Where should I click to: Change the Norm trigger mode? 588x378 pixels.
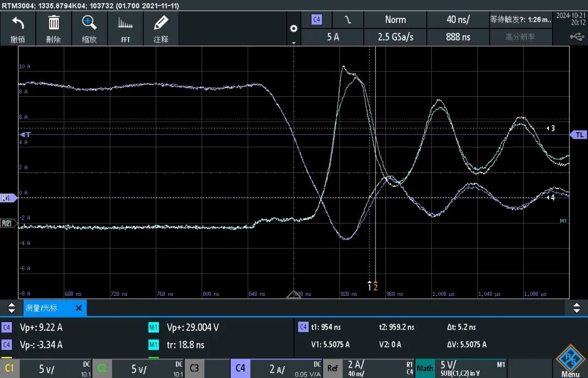tap(395, 20)
